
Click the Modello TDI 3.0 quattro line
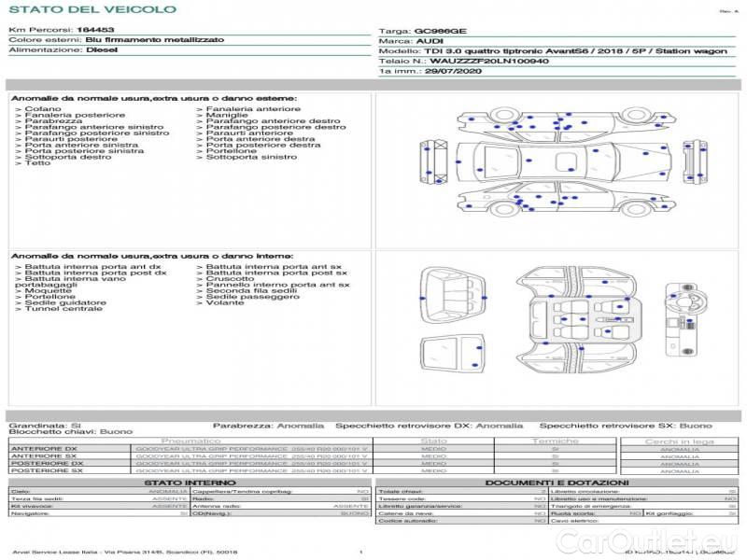(x=553, y=51)
